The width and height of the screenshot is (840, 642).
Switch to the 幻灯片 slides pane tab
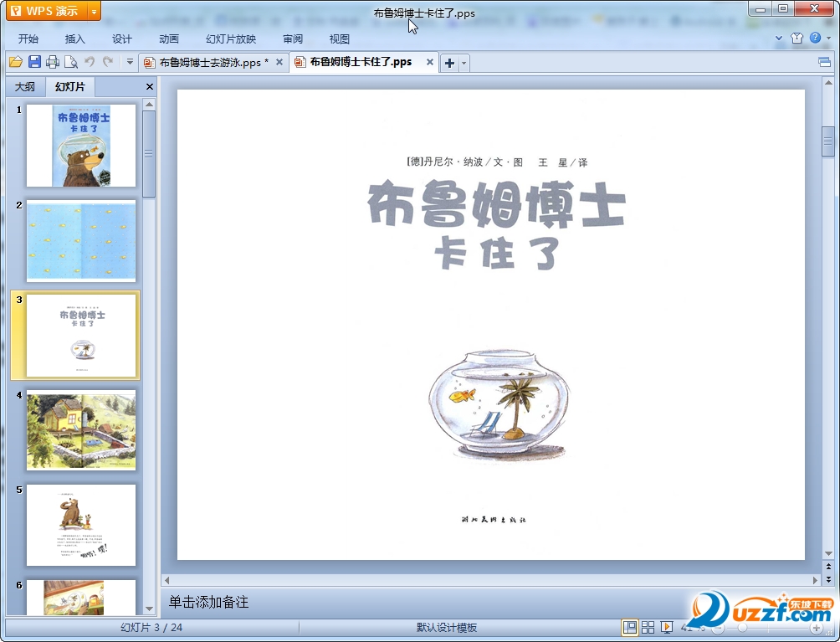pyautogui.click(x=69, y=87)
